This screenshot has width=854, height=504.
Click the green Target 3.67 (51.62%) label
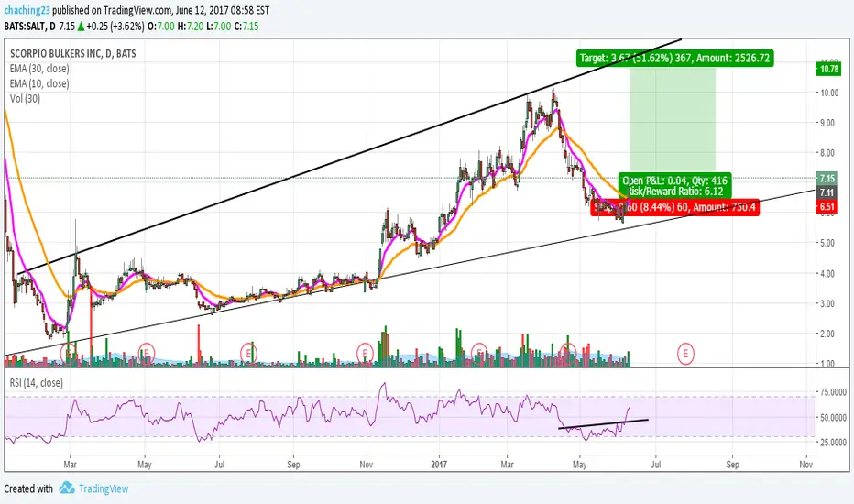[x=674, y=58]
